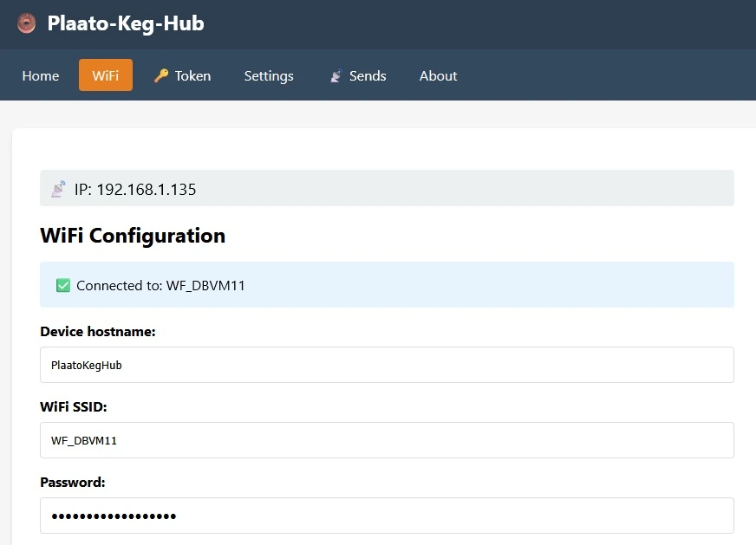Open the Home tab

pyautogui.click(x=41, y=76)
